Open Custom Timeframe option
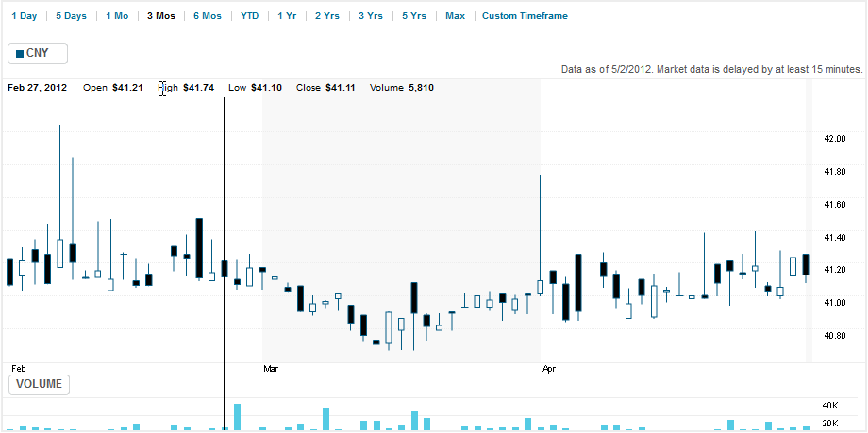Image resolution: width=868 pixels, height=433 pixels. tap(525, 16)
